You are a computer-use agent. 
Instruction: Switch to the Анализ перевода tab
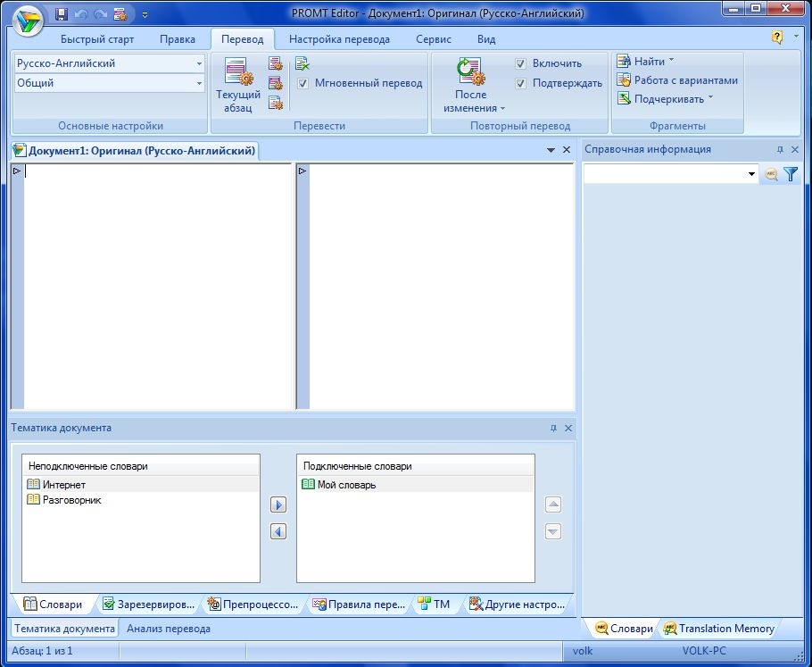tap(169, 629)
